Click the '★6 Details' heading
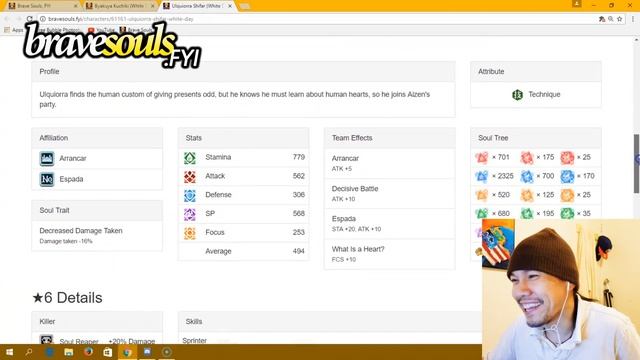 coord(67,298)
